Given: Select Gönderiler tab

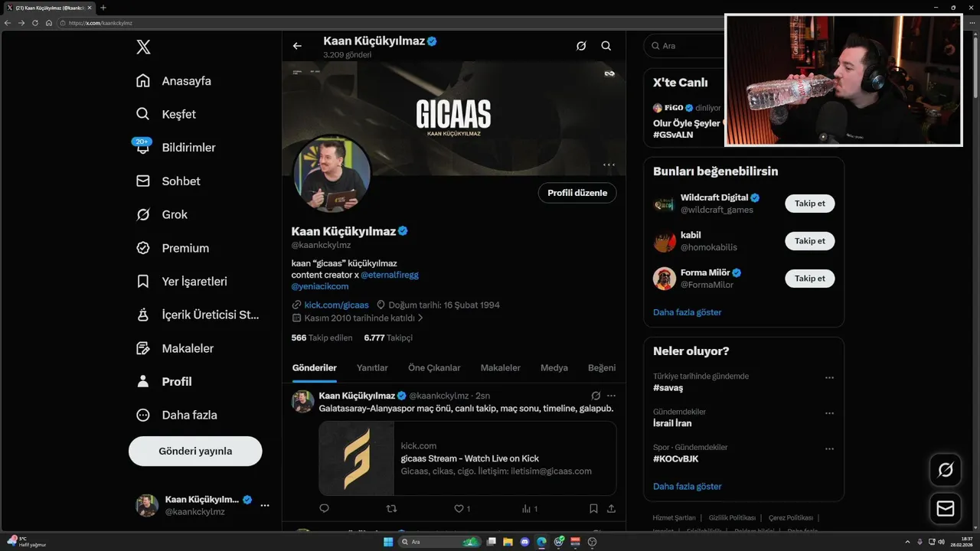Looking at the screenshot, I should coord(315,368).
